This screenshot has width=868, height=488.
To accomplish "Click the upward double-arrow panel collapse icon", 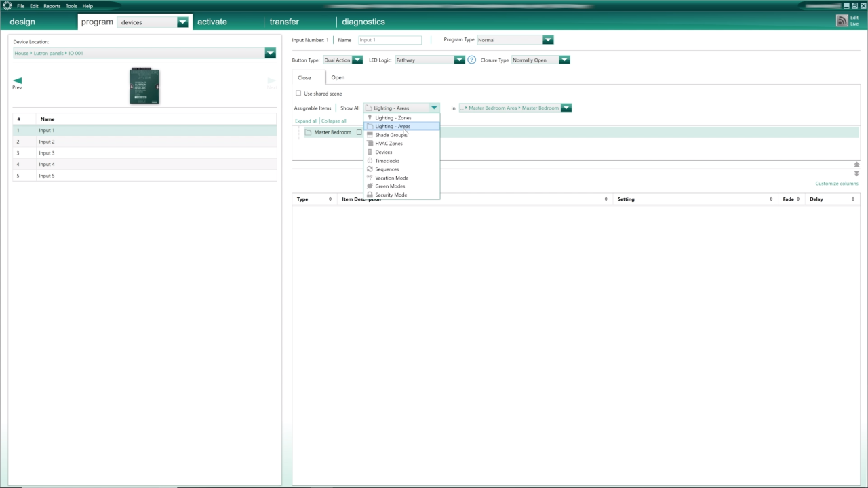I will [856, 165].
